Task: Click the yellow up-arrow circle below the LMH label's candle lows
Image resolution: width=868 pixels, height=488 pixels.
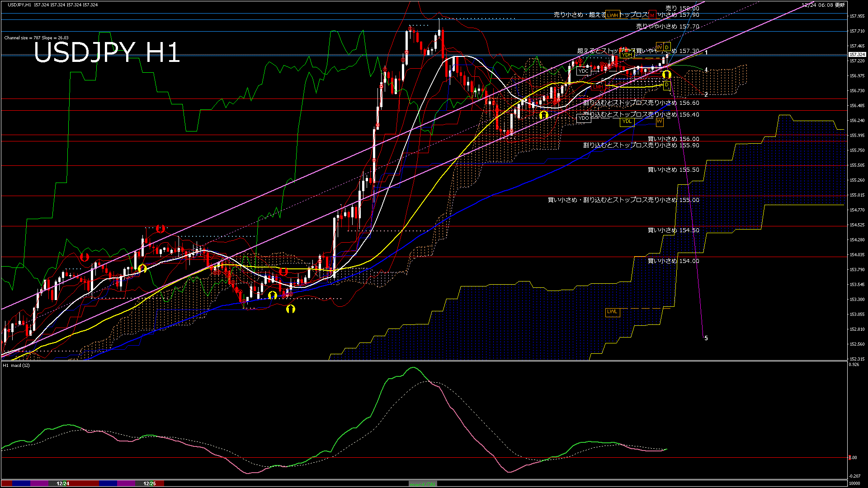Action: coord(543,115)
